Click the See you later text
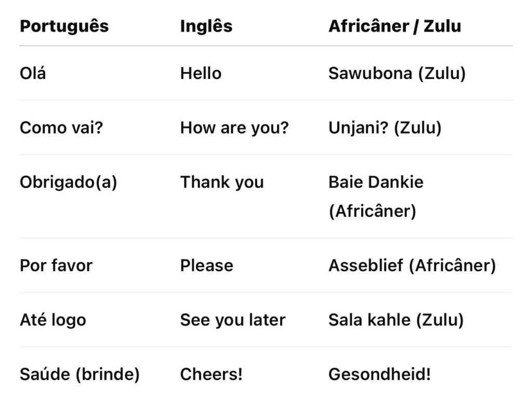The image size is (532, 409). (x=233, y=320)
